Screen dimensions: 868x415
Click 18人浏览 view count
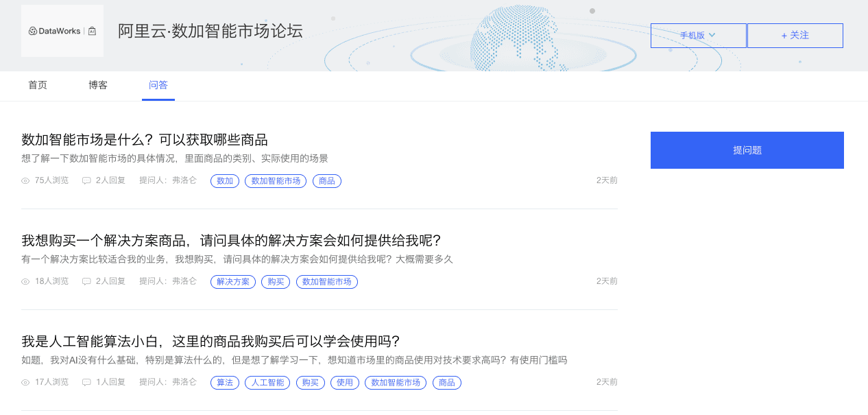[52, 281]
